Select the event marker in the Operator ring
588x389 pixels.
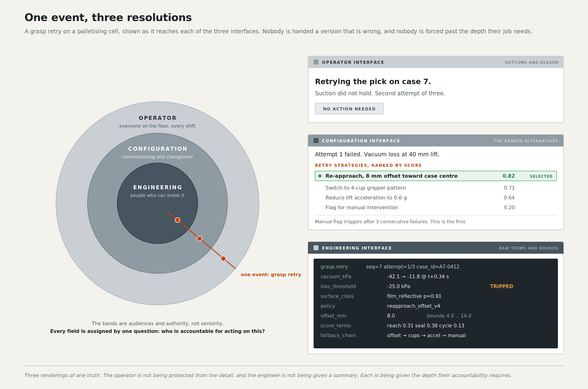(223, 258)
